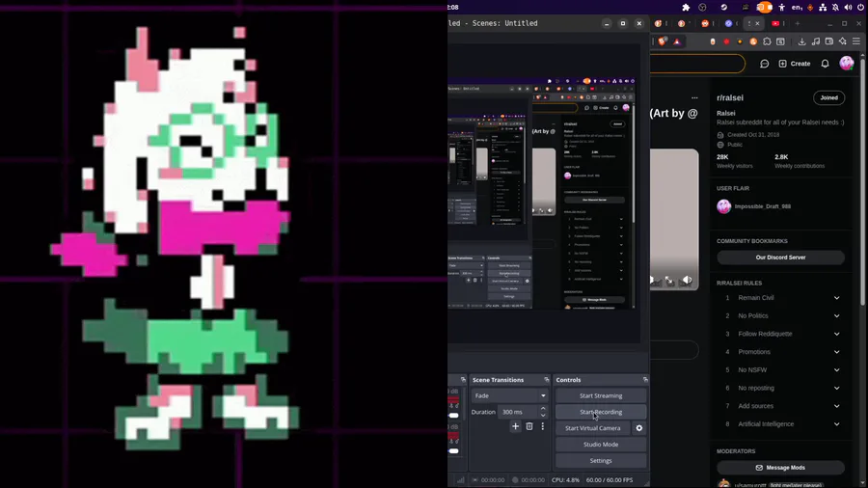
Task: Open the Brave Wallet icon in the toolbar
Action: click(828, 41)
